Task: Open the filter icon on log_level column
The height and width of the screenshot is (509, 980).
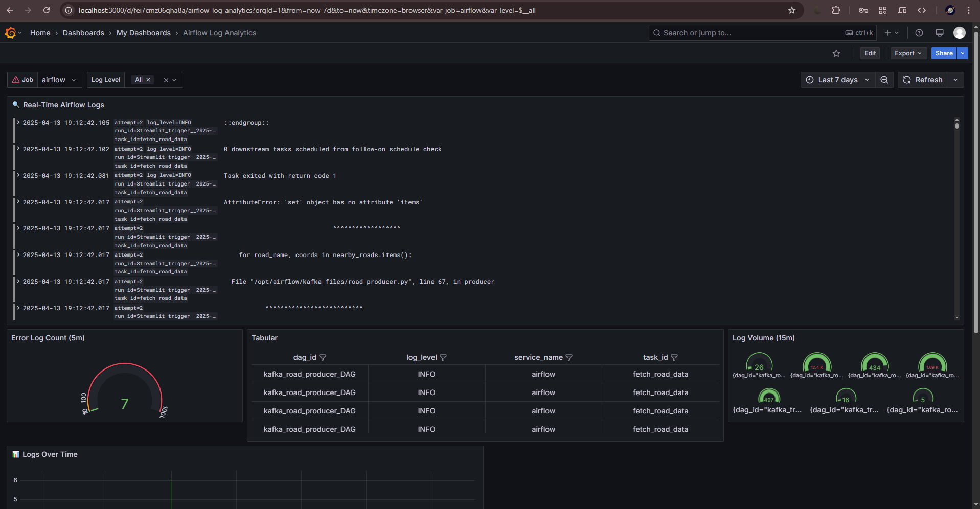Action: [444, 357]
